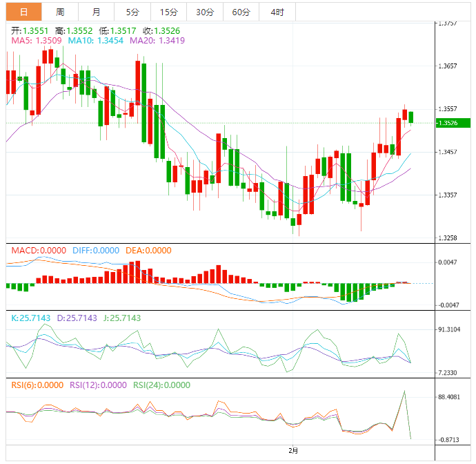The width and height of the screenshot is (476, 464).
Task: Click the low price 低:1.3517
Action: 117,30
